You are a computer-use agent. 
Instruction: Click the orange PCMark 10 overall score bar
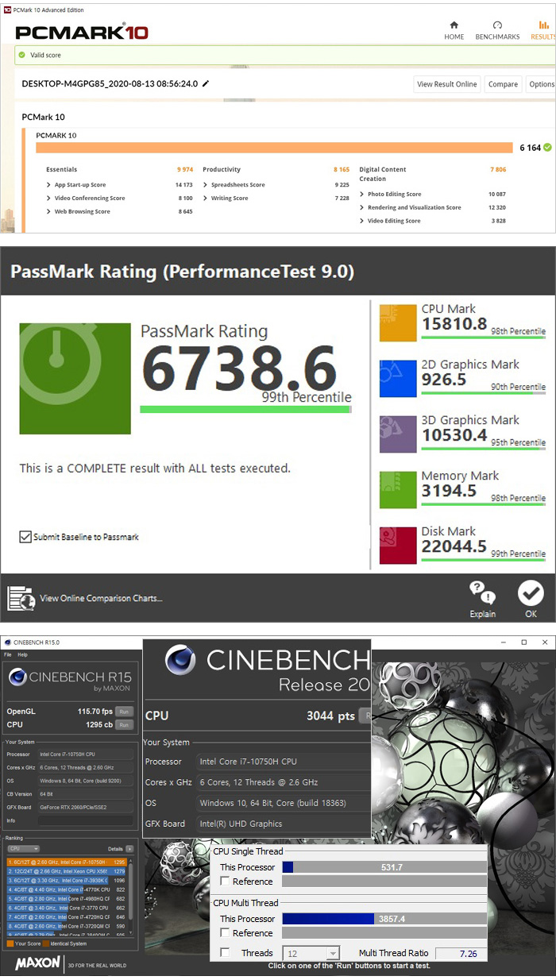pyautogui.click(x=274, y=148)
